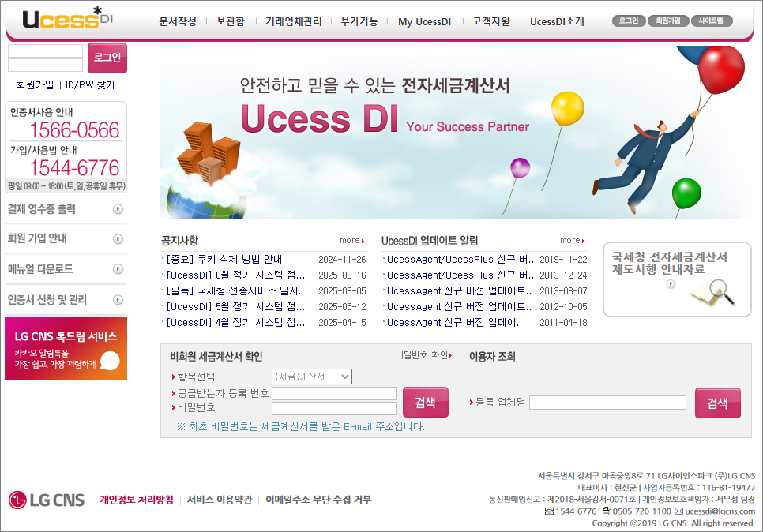763x532 pixels.
Task: Open the 항목선택 (세금)계산서 dropdown
Action: coord(312,377)
